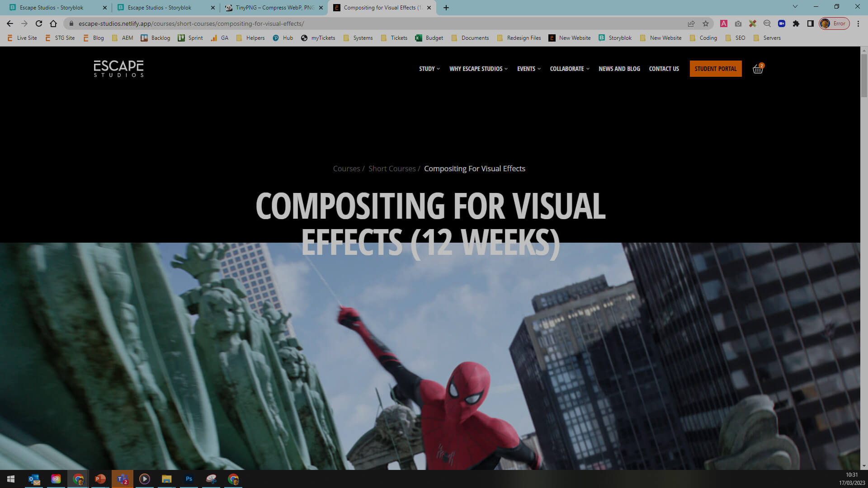The height and width of the screenshot is (488, 868).
Task: Open the browser home page icon
Action: (x=53, y=23)
